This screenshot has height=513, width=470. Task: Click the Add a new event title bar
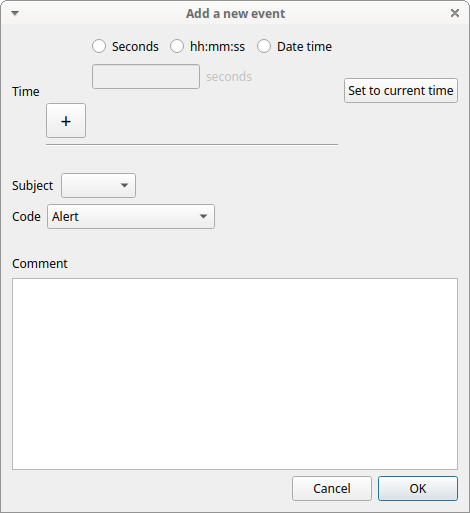pyautogui.click(x=235, y=14)
